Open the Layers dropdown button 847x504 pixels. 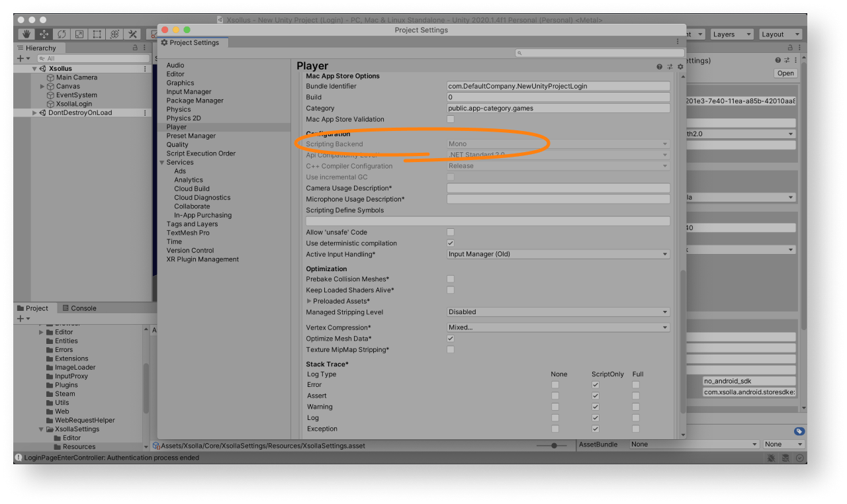[x=731, y=34]
